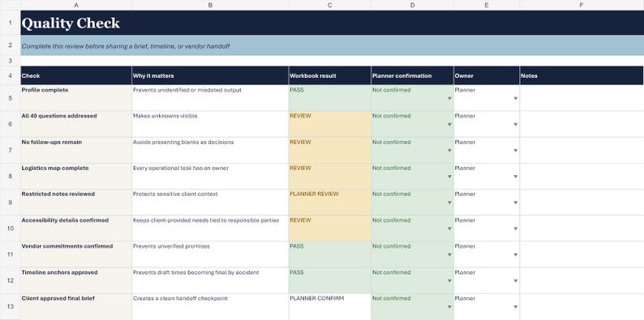
Task: Select REVIEW result for Logistics map complete
Action: (330, 177)
